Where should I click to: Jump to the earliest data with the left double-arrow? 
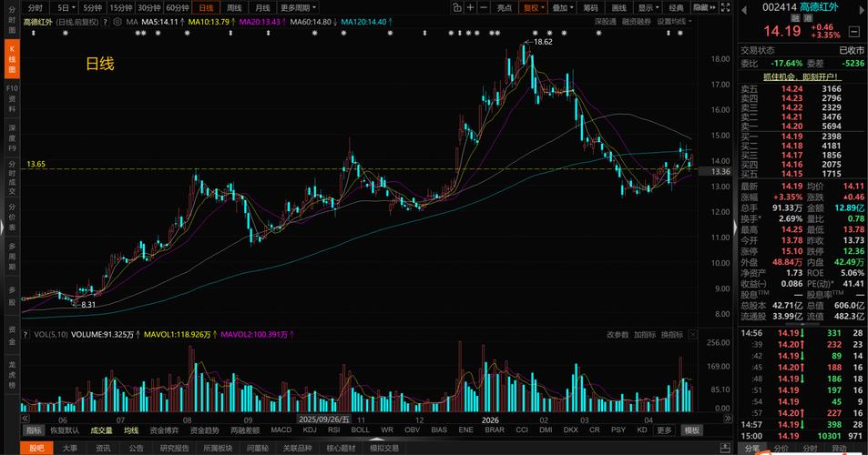(26, 420)
